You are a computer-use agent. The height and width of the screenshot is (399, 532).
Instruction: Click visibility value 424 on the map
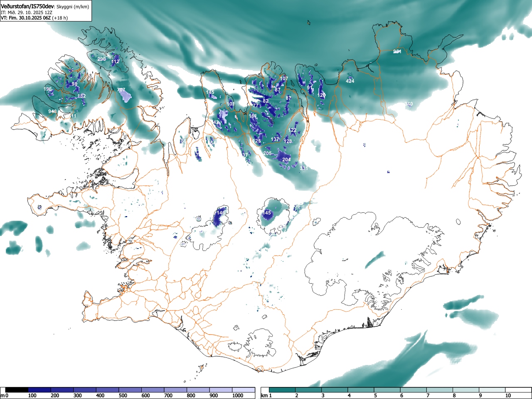(x=350, y=81)
